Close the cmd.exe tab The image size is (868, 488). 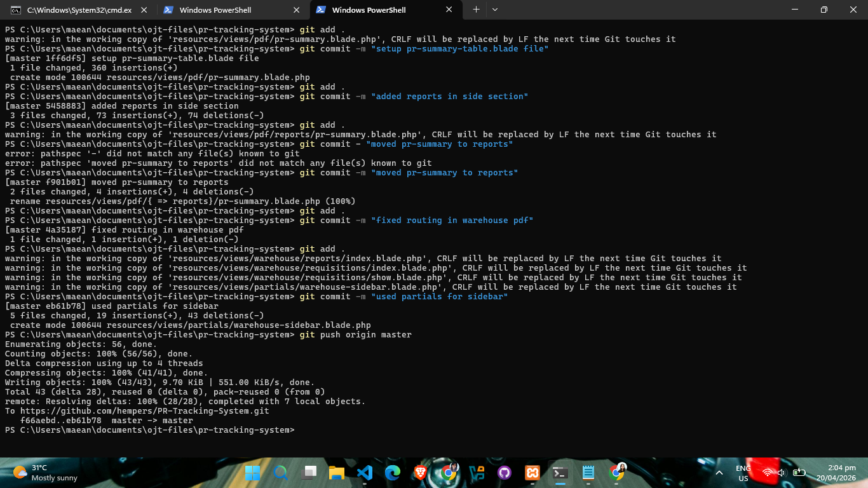(x=144, y=10)
